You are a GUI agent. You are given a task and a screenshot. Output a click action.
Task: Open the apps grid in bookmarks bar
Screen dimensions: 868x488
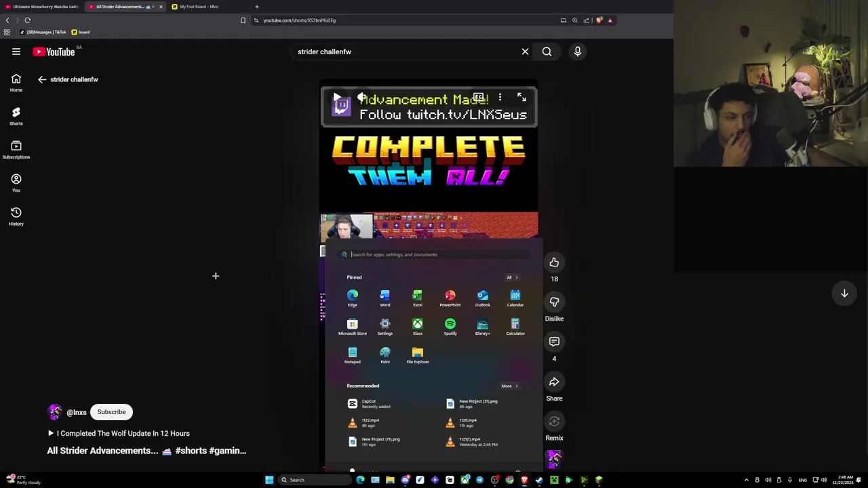point(7,32)
